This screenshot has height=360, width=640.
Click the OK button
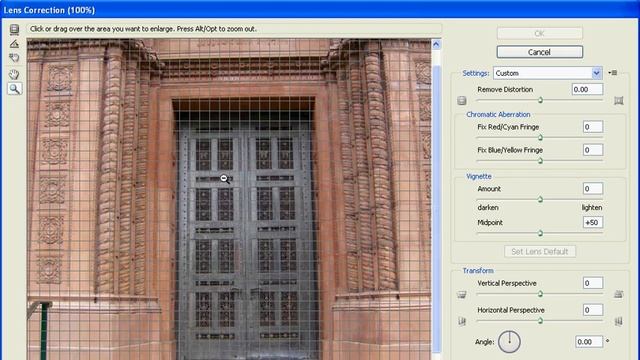[540, 33]
